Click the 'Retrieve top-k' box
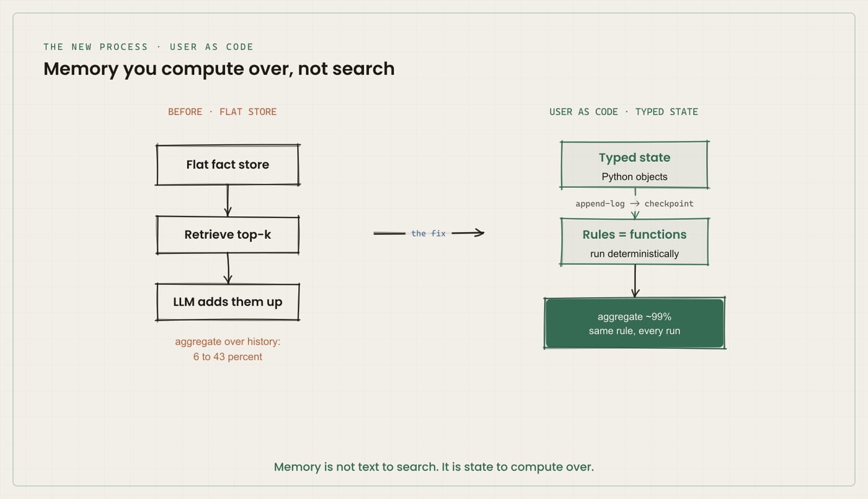Screen dimensions: 868x499 pos(228,235)
